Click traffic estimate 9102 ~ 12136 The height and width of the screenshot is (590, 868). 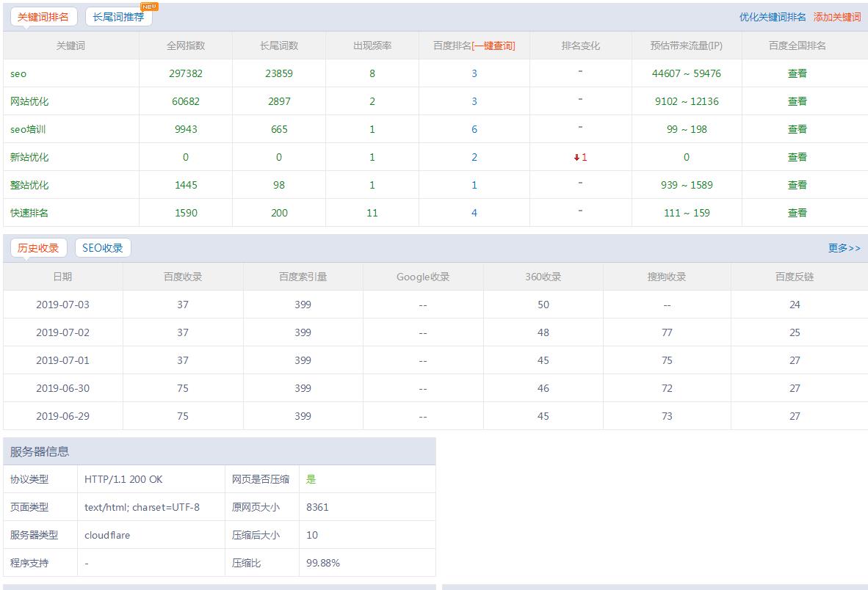pos(687,101)
